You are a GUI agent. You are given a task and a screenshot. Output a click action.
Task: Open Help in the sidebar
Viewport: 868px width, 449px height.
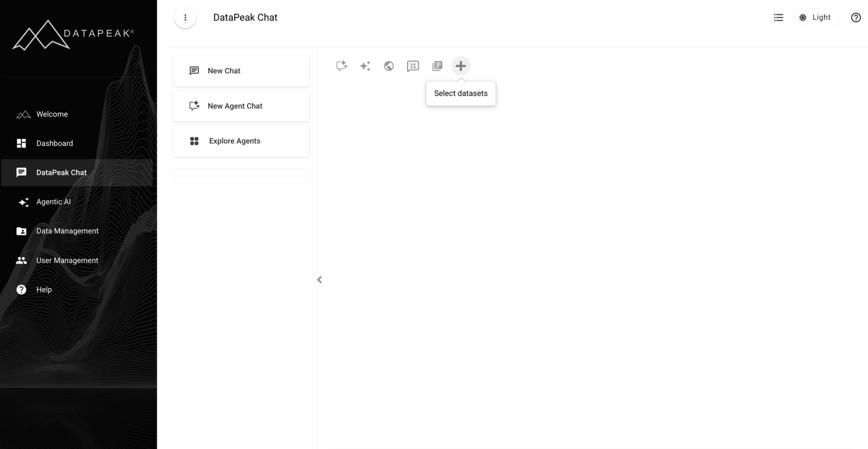[x=77, y=289]
